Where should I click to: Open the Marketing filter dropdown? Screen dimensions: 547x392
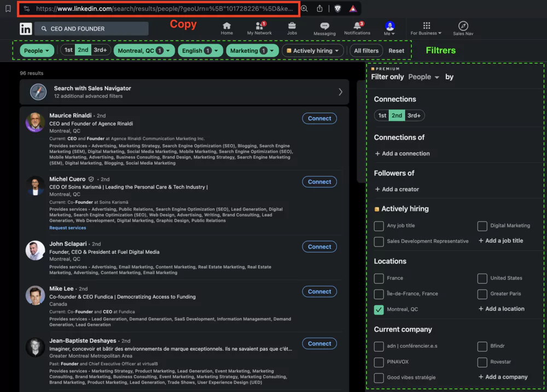[x=252, y=50]
